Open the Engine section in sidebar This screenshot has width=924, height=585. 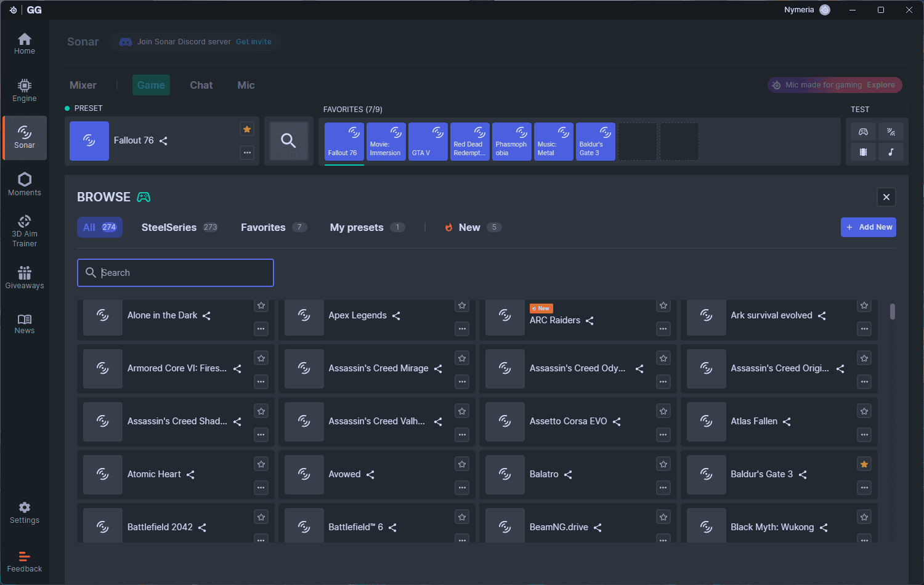coord(25,90)
